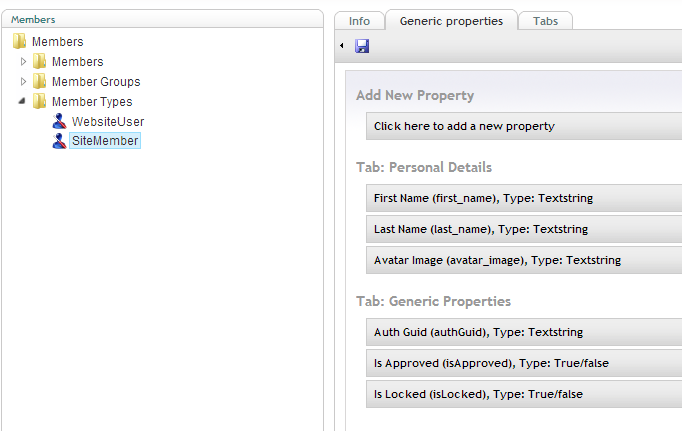Viewport: 682px width, 431px height.
Task: Collapse the Member Types tree node
Action: pos(22,101)
